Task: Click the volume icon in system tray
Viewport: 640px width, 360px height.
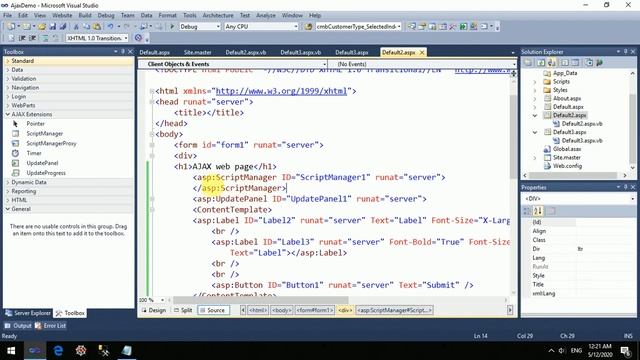Action: tap(562, 351)
